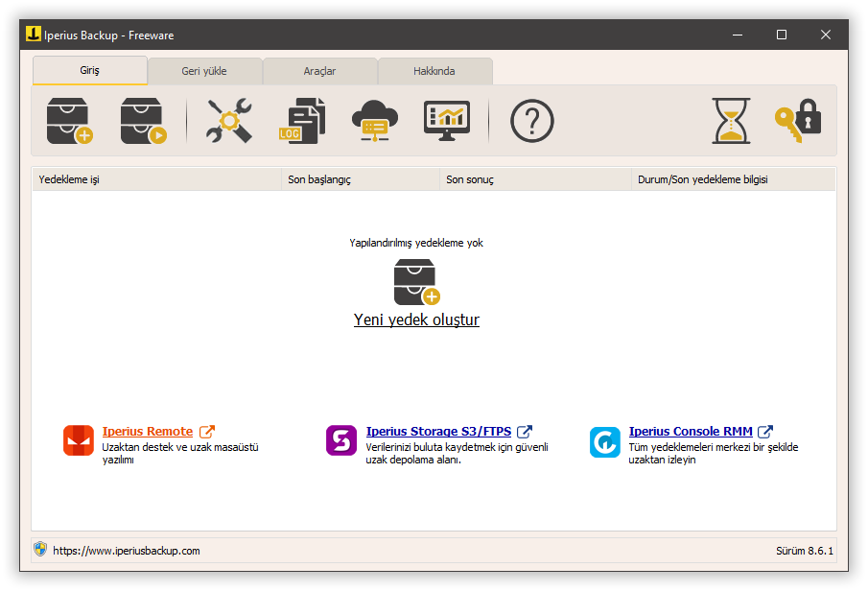Click the red Iperius Remote logo
This screenshot has height=591, width=868.
tap(79, 440)
